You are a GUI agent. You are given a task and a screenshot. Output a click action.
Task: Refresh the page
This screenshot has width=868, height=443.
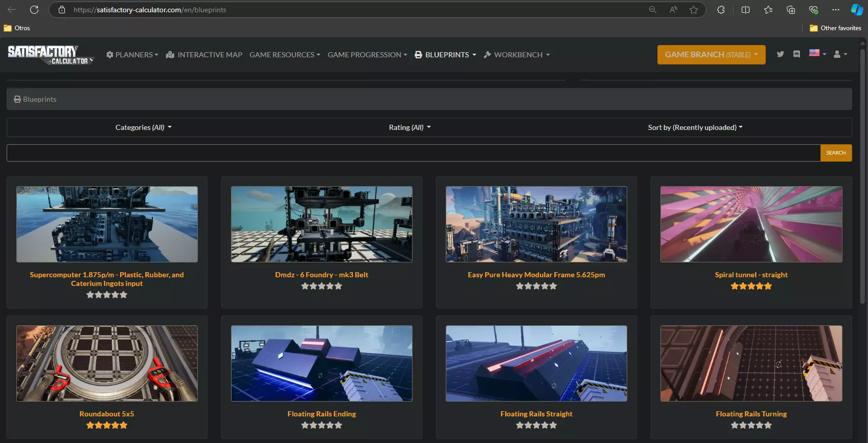tap(34, 10)
